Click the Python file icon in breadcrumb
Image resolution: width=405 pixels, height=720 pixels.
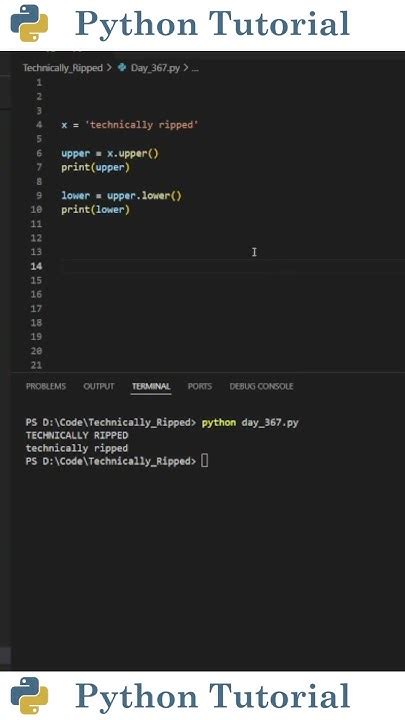click(122, 68)
